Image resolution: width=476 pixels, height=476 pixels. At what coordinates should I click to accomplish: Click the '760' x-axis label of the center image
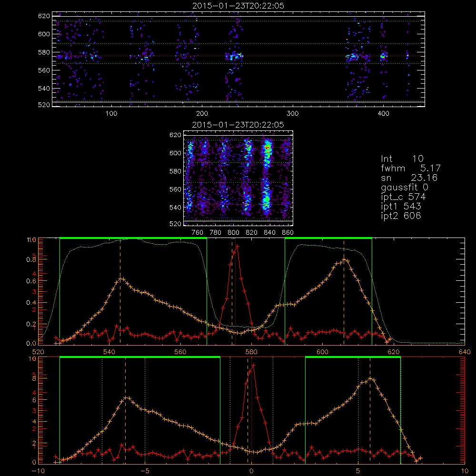click(x=198, y=233)
